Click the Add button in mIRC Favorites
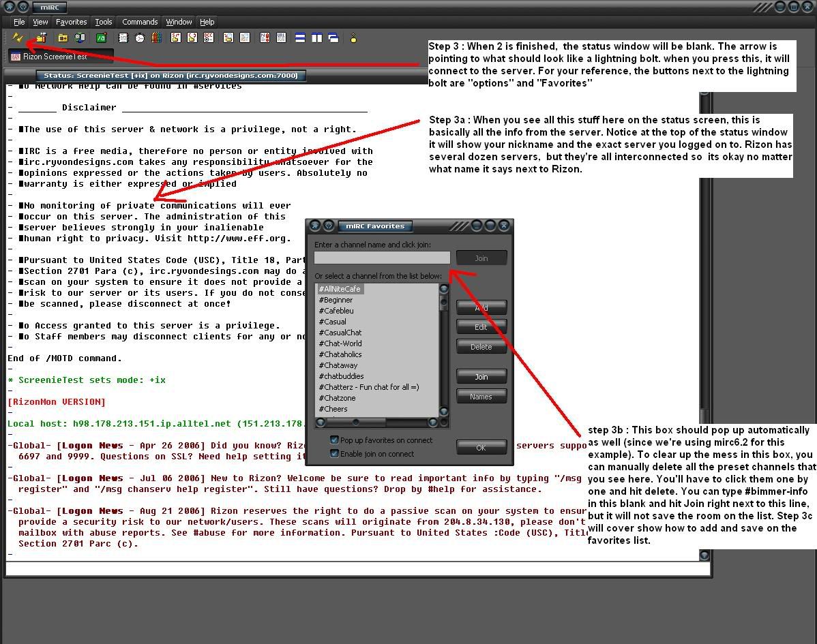817x644 pixels. pos(481,307)
